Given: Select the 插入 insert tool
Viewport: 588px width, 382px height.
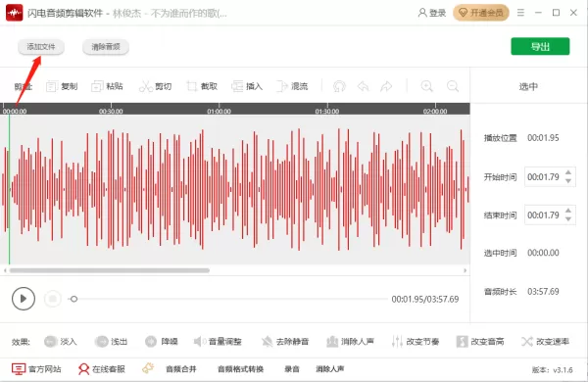Looking at the screenshot, I should tap(247, 86).
